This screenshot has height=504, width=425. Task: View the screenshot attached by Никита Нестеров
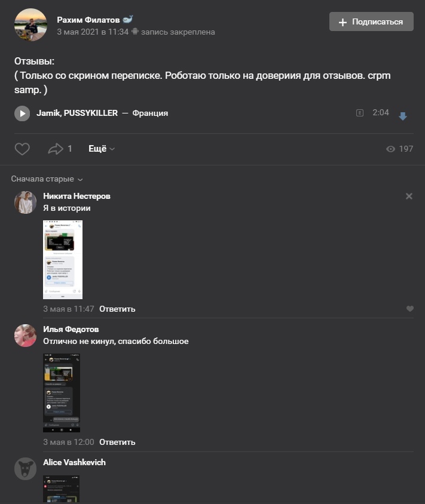tap(63, 260)
